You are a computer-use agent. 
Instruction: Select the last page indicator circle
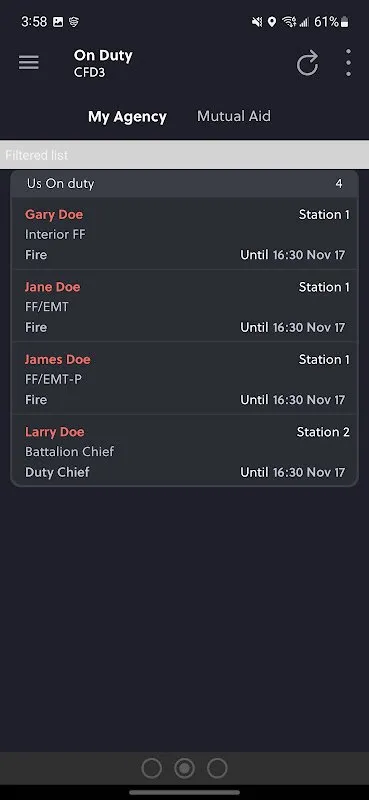tap(217, 768)
